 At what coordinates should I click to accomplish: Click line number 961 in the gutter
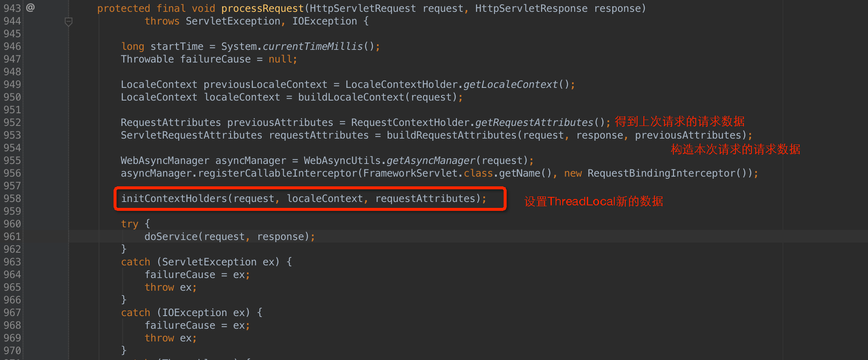pos(12,237)
